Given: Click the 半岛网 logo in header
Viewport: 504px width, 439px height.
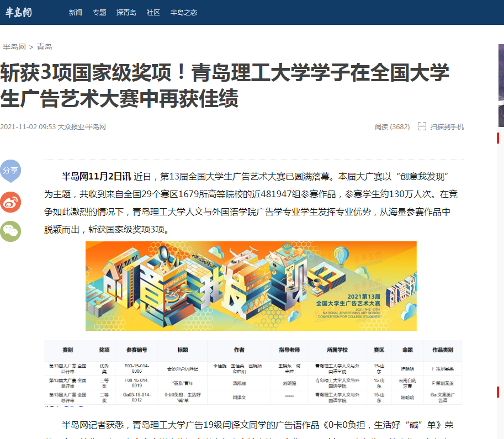Looking at the screenshot, I should point(19,12).
